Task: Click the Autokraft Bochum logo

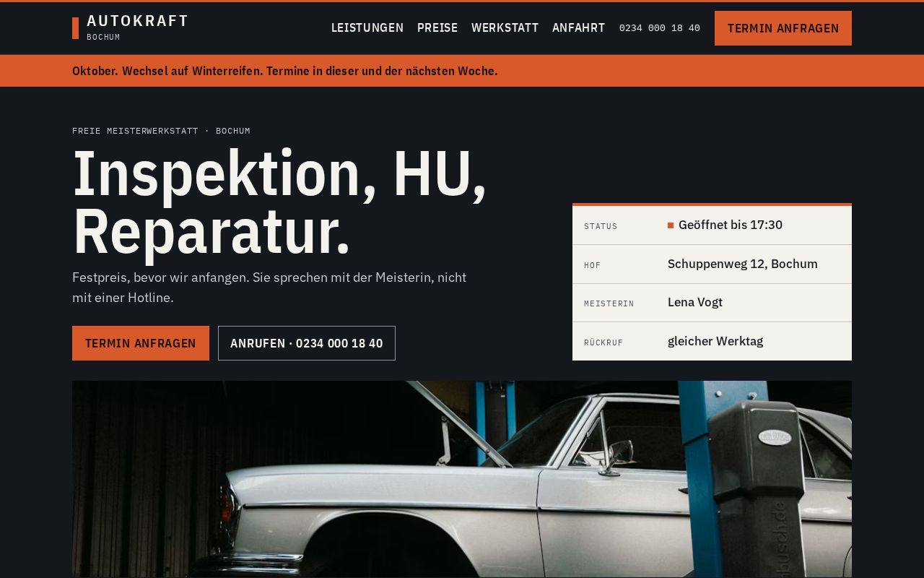Action: coord(130,28)
